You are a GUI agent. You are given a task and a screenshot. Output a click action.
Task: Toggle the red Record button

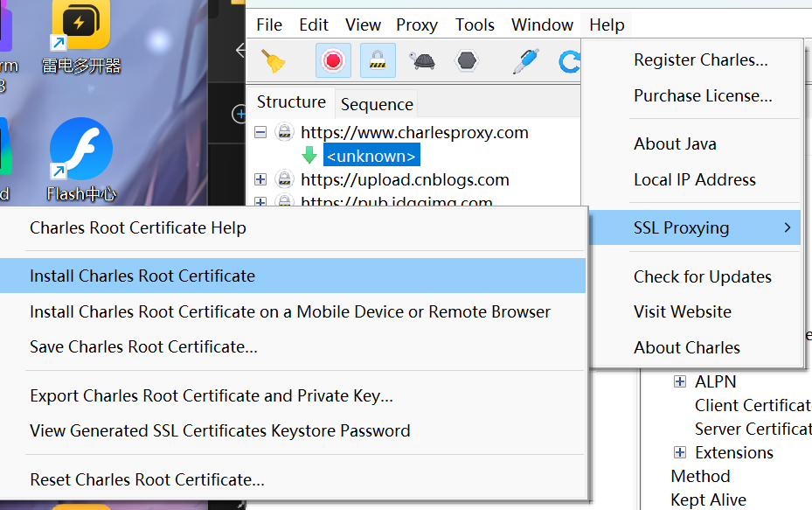point(333,60)
